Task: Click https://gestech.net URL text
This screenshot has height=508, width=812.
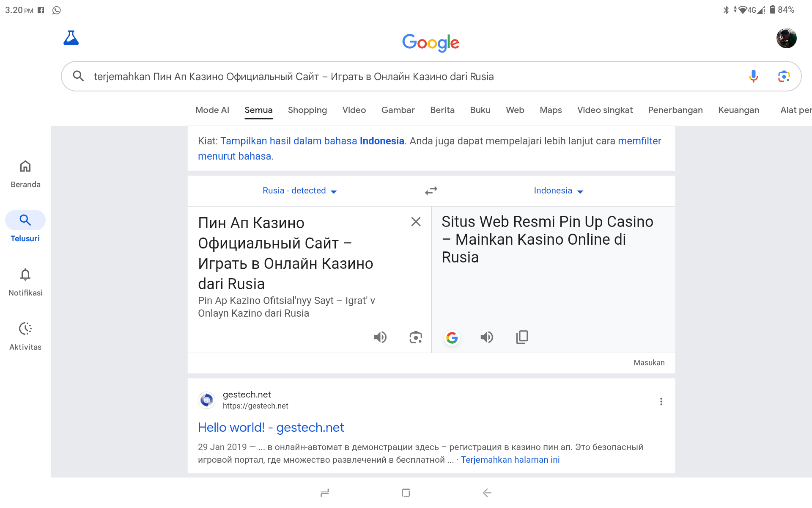Action: pyautogui.click(x=255, y=406)
